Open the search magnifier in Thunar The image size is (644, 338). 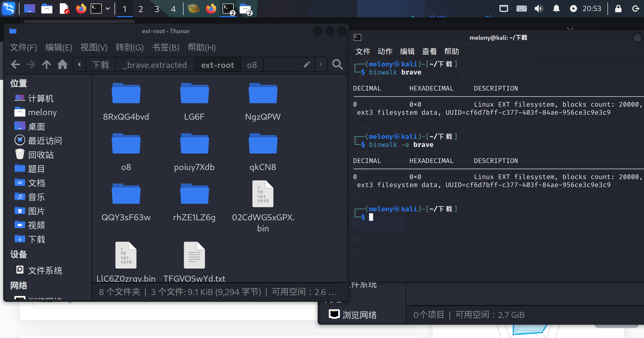point(337,65)
